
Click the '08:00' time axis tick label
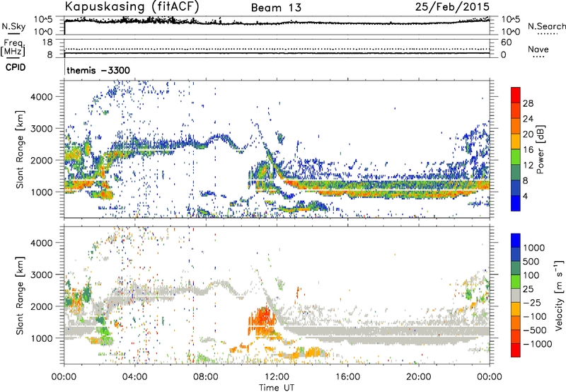tap(206, 377)
